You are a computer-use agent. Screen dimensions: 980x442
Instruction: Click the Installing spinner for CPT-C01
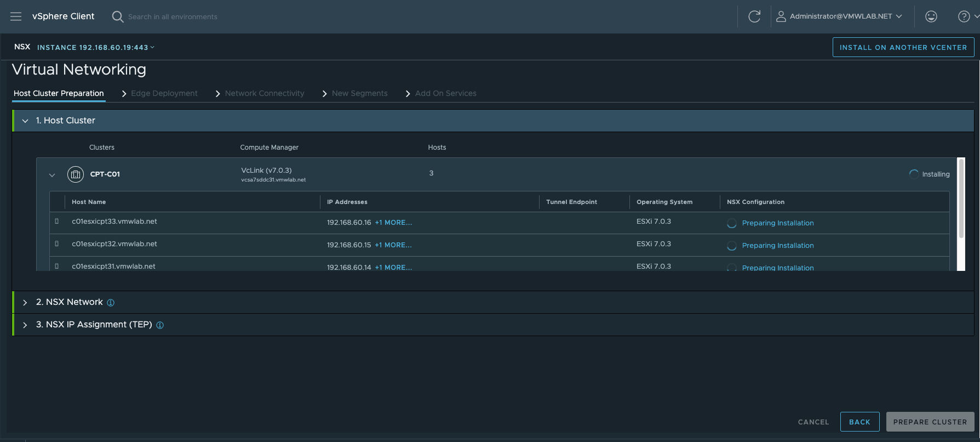coord(914,174)
